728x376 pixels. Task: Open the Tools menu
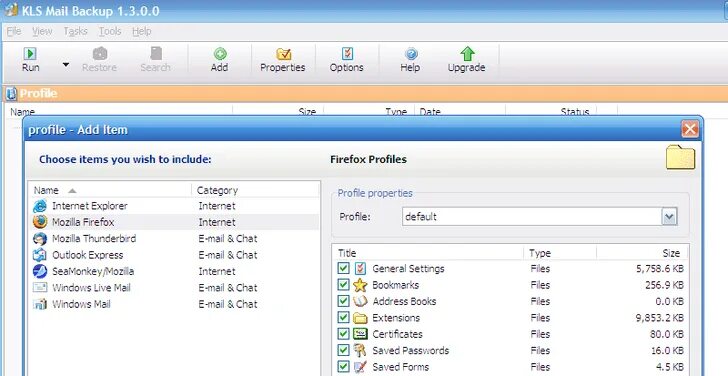pyautogui.click(x=110, y=31)
